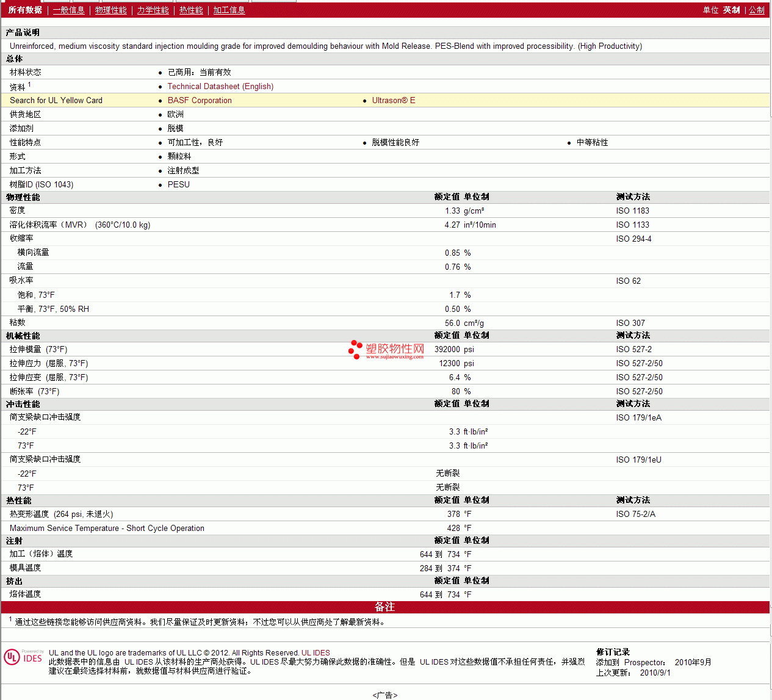Screen dimensions: 772x700
Task: Select the ISO 62 method for 吸水率
Action: [x=629, y=281]
